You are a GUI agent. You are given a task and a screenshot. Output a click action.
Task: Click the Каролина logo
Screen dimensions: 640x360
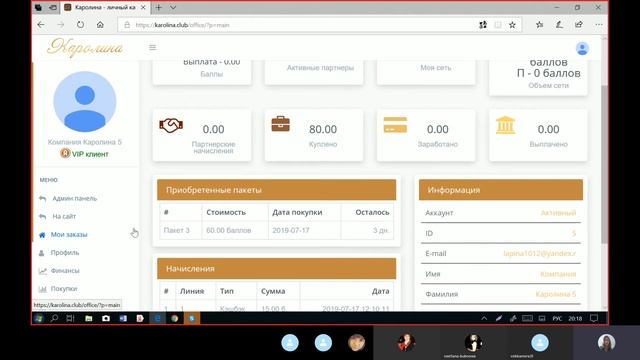[x=85, y=48]
